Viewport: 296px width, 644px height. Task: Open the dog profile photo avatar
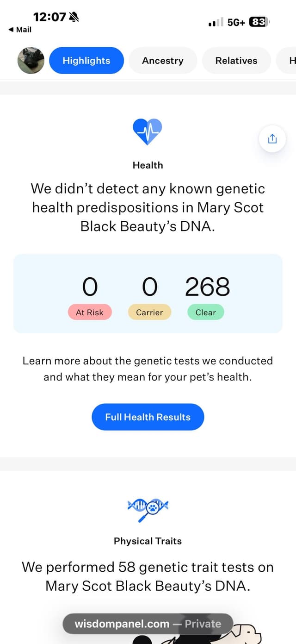31,61
